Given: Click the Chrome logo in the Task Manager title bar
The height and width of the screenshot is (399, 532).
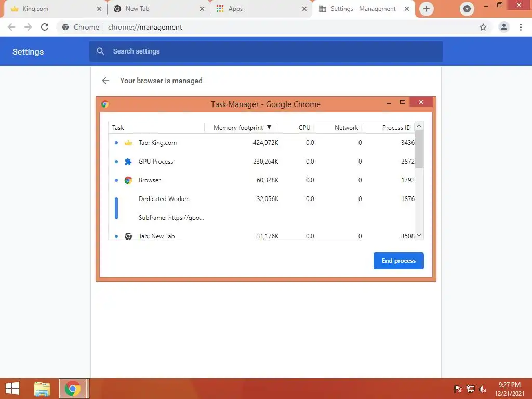Looking at the screenshot, I should (x=105, y=104).
